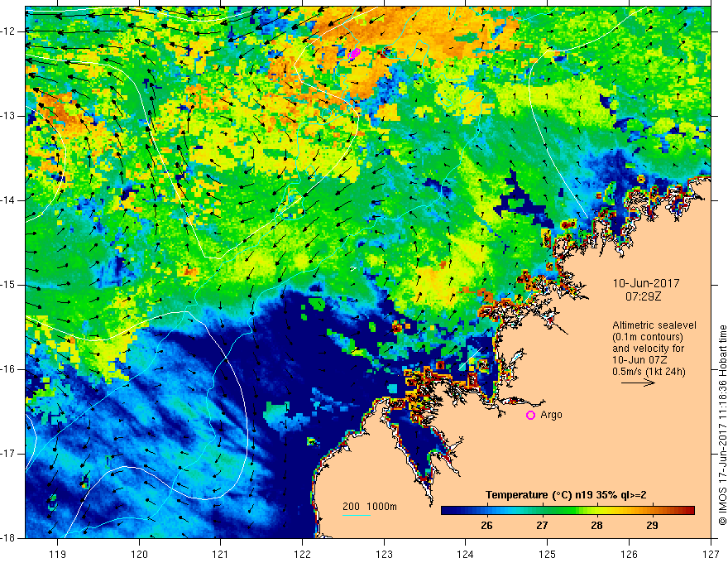Click the IMOS copyright timestamp text

point(722,425)
